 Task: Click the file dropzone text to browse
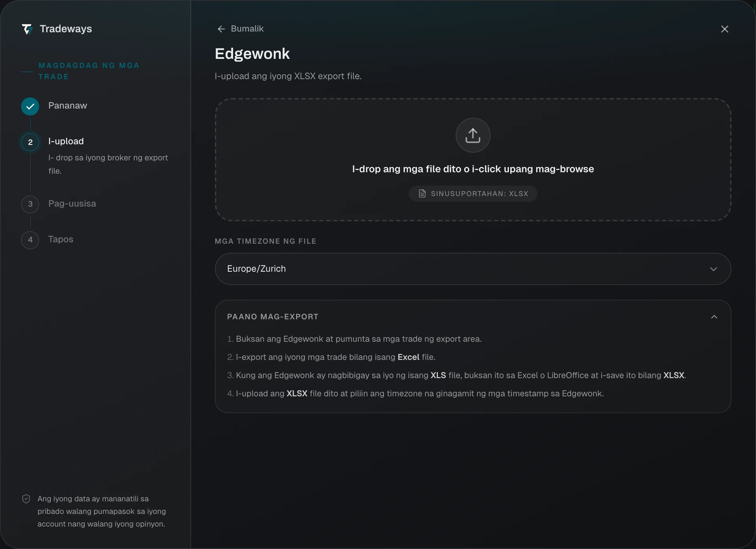coord(473,169)
